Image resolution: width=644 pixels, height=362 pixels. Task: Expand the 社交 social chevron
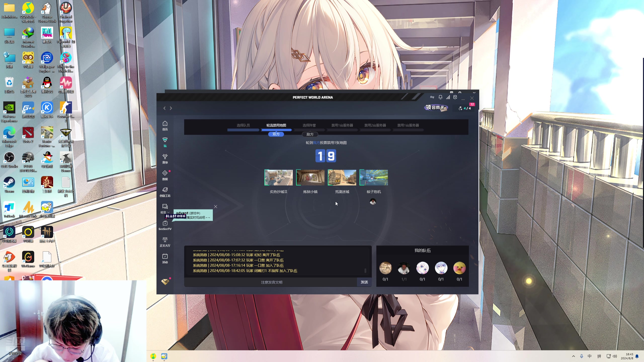[168, 212]
